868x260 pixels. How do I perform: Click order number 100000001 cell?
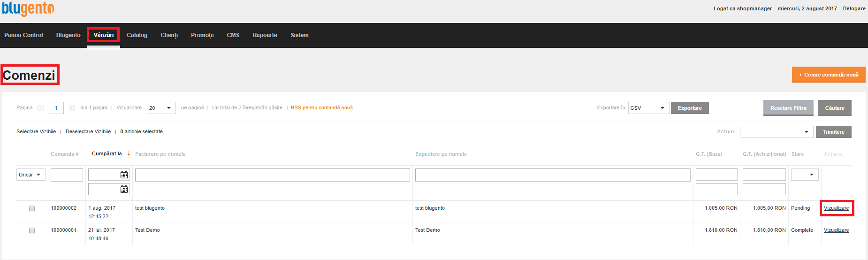point(63,230)
